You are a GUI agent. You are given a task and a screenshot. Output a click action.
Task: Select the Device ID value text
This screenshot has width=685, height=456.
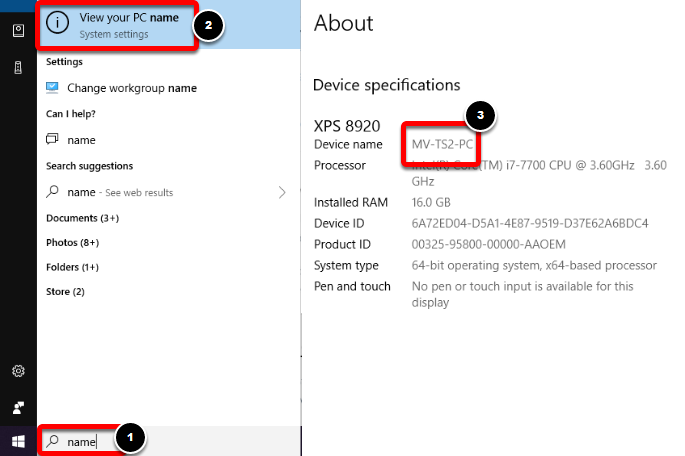coord(530,223)
